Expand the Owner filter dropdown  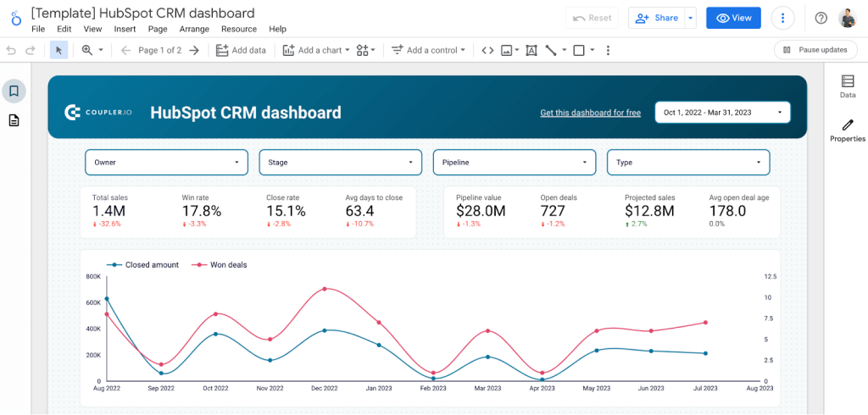pyautogui.click(x=166, y=162)
